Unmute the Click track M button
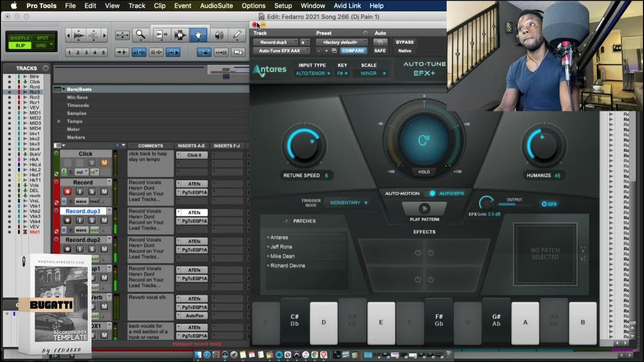 pyautogui.click(x=104, y=163)
